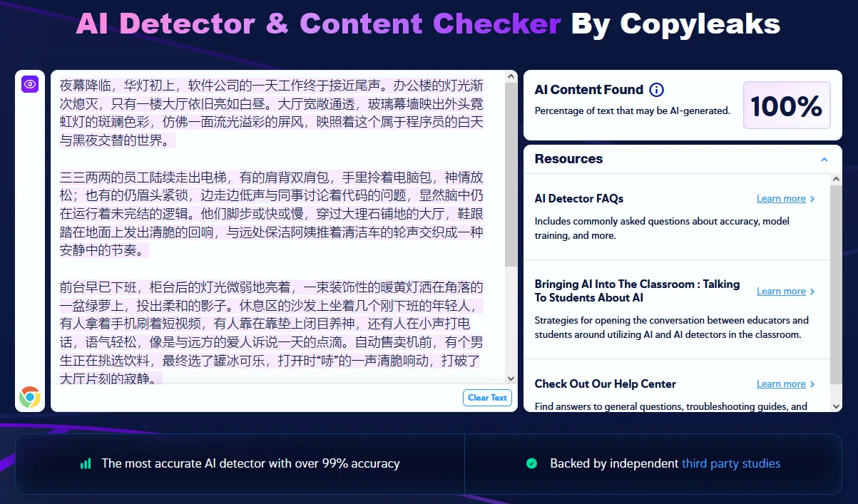
Task: Click the Bringing AI Into The Classroom heading
Action: click(637, 291)
